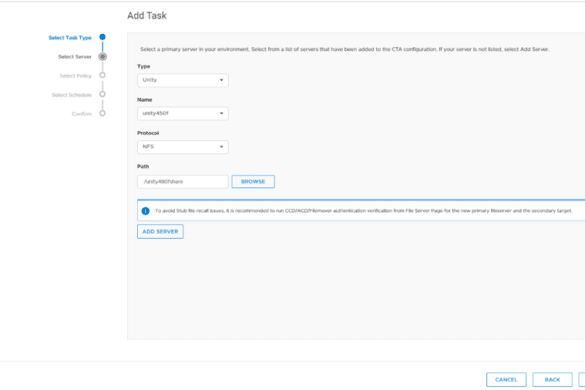Image resolution: width=585 pixels, height=390 pixels.
Task: Click the blue info icon in notice
Action: 146,211
